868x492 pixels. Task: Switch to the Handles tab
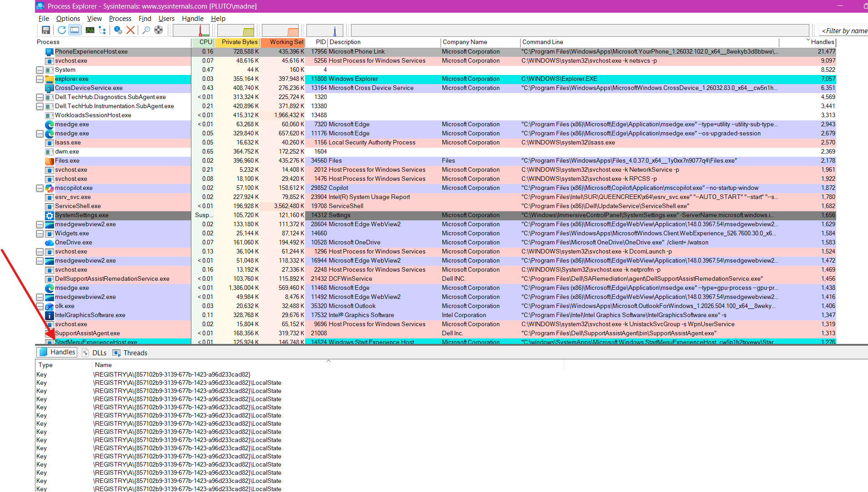(x=57, y=352)
